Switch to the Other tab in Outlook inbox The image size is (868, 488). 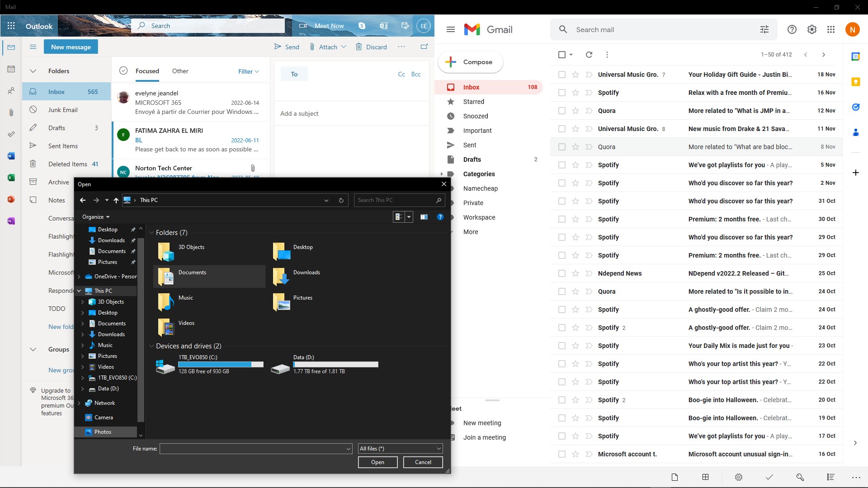180,71
